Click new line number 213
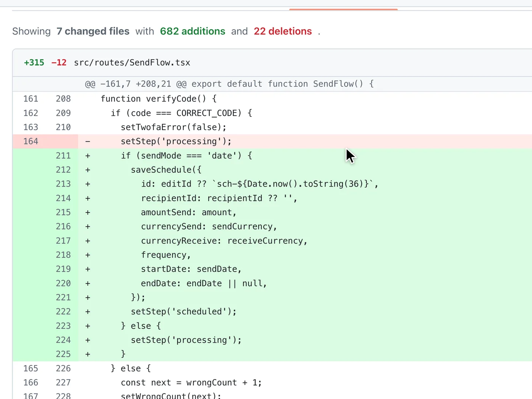532x399 pixels. click(x=63, y=184)
